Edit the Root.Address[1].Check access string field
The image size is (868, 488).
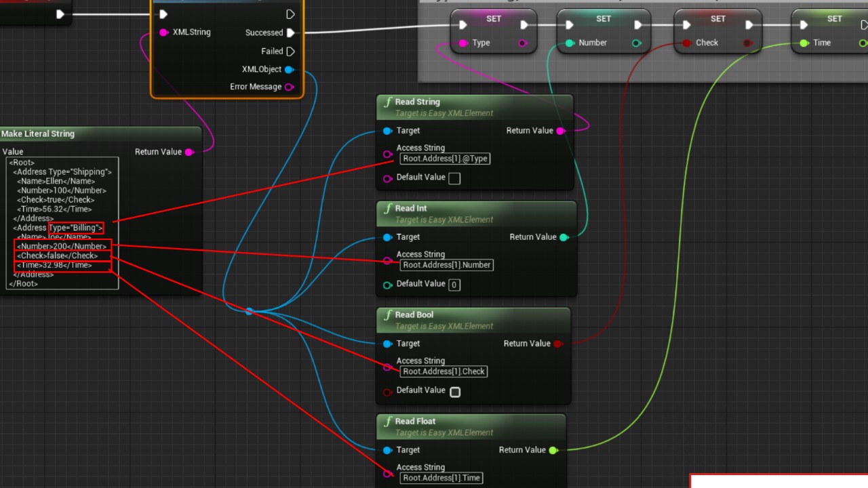pyautogui.click(x=444, y=371)
